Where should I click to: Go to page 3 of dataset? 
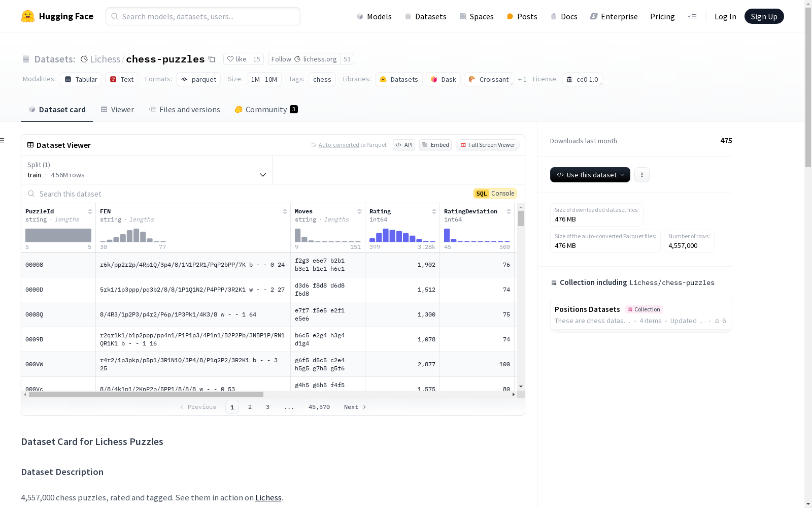(267, 407)
